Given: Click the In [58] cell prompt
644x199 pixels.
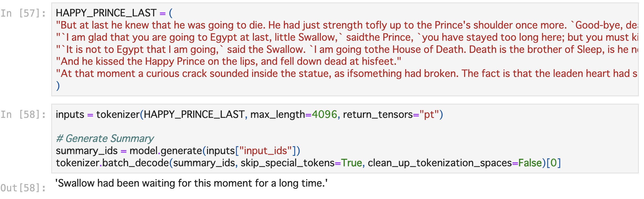Looking at the screenshot, I should coord(23,115).
